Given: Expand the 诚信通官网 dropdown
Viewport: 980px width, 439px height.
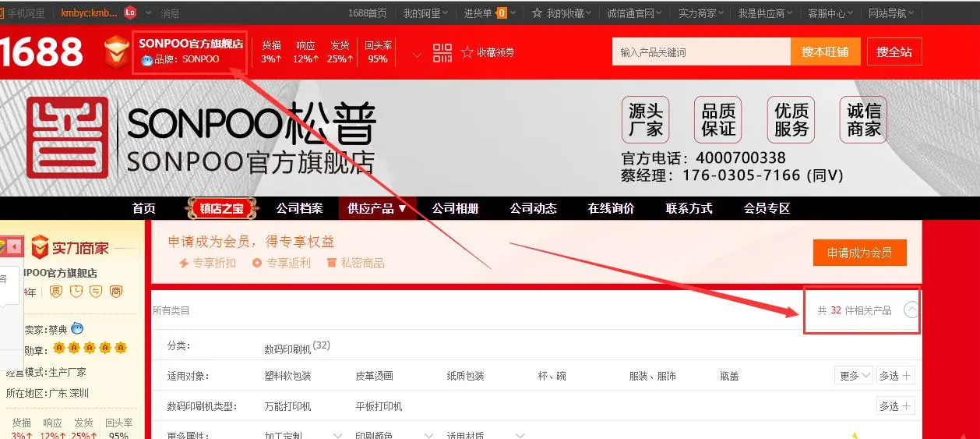Looking at the screenshot, I should point(636,13).
